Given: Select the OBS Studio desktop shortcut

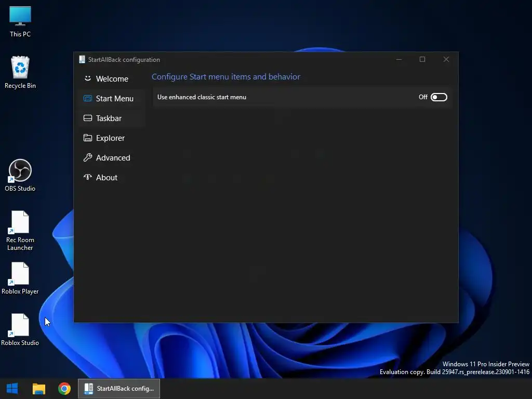Looking at the screenshot, I should point(20,176).
